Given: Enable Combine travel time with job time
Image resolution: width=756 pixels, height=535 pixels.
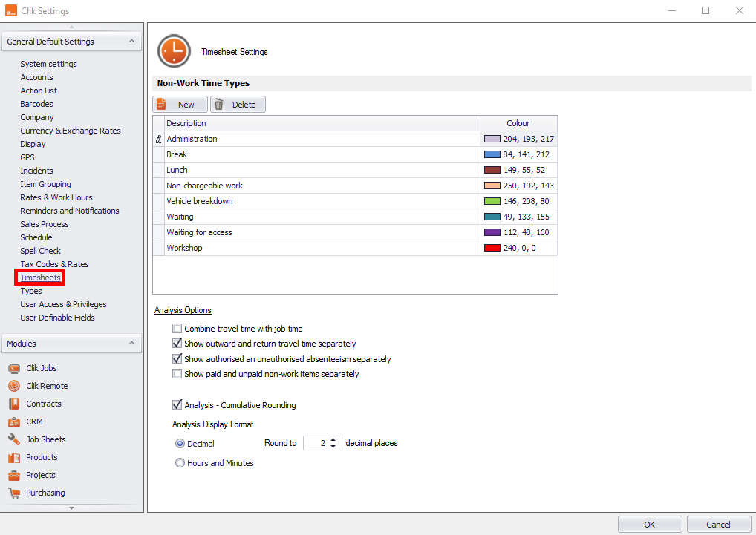Looking at the screenshot, I should pyautogui.click(x=176, y=328).
